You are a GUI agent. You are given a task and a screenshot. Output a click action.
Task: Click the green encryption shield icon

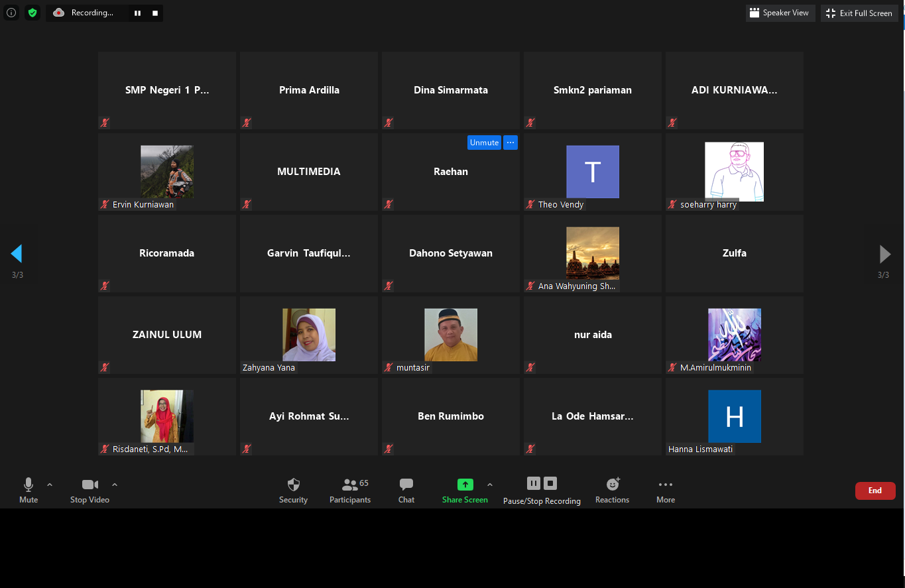[x=32, y=13]
